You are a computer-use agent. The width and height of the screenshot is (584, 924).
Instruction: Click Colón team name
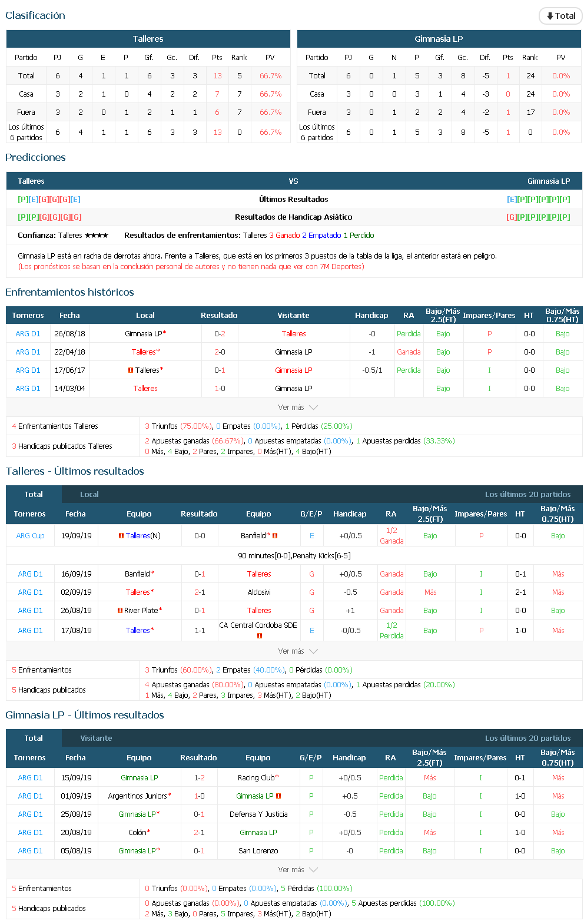[x=137, y=833]
